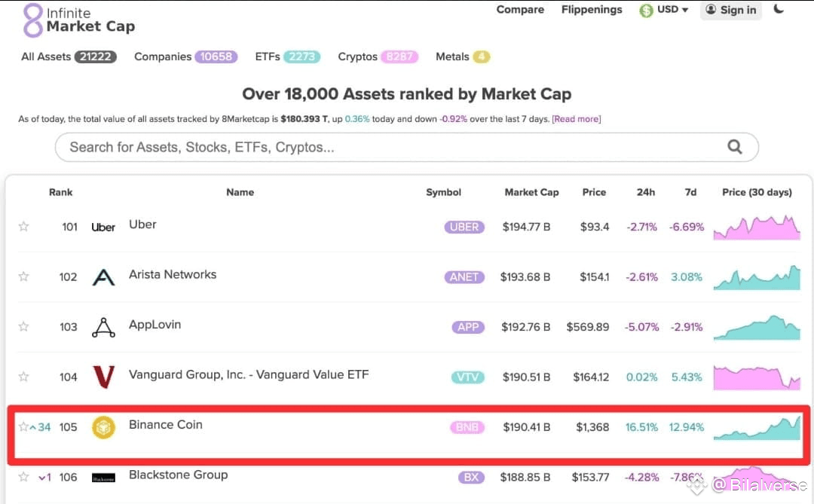Click the Binance Coin logo icon

(103, 427)
